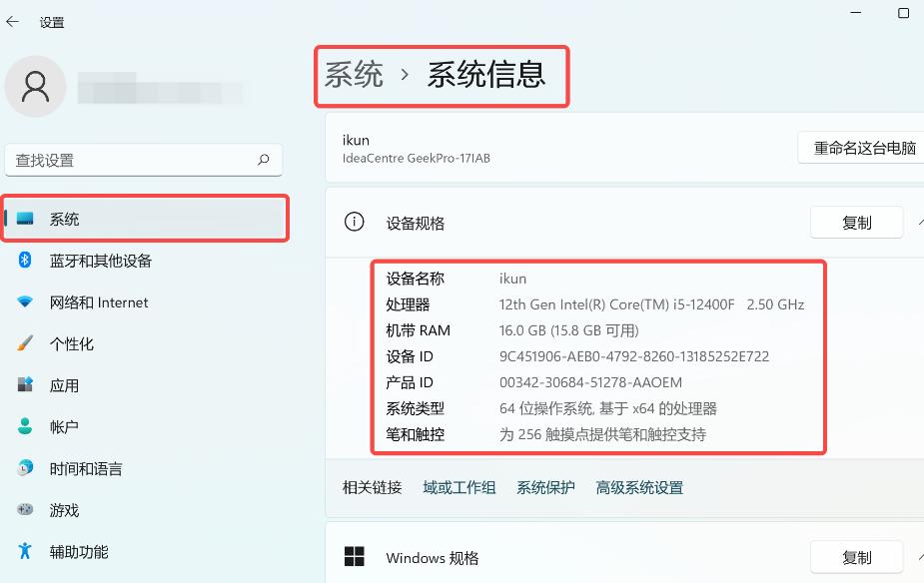The height and width of the screenshot is (583, 924).
Task: Click the accessibility figure icon for 辅助功能
Action: pyautogui.click(x=25, y=551)
